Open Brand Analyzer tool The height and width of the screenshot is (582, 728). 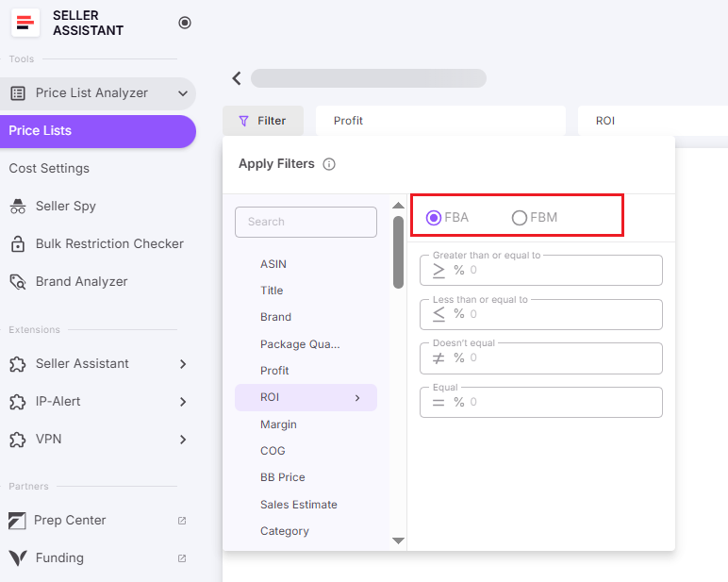click(81, 281)
